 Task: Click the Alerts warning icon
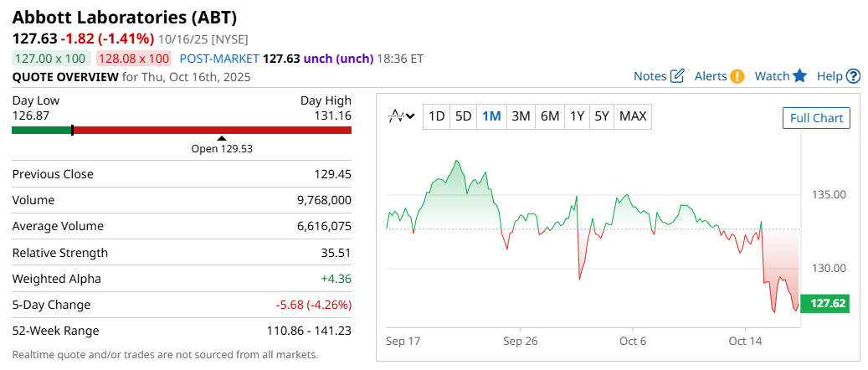737,76
